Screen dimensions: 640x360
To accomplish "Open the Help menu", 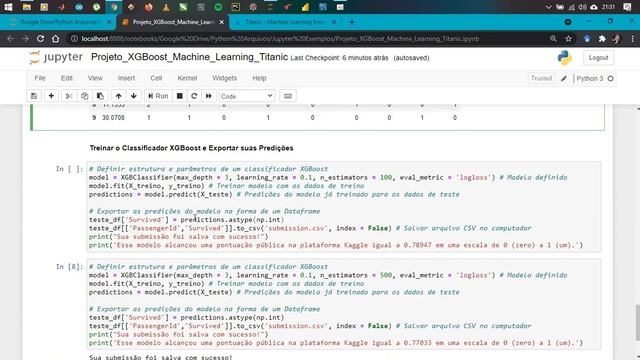I will [x=259, y=78].
